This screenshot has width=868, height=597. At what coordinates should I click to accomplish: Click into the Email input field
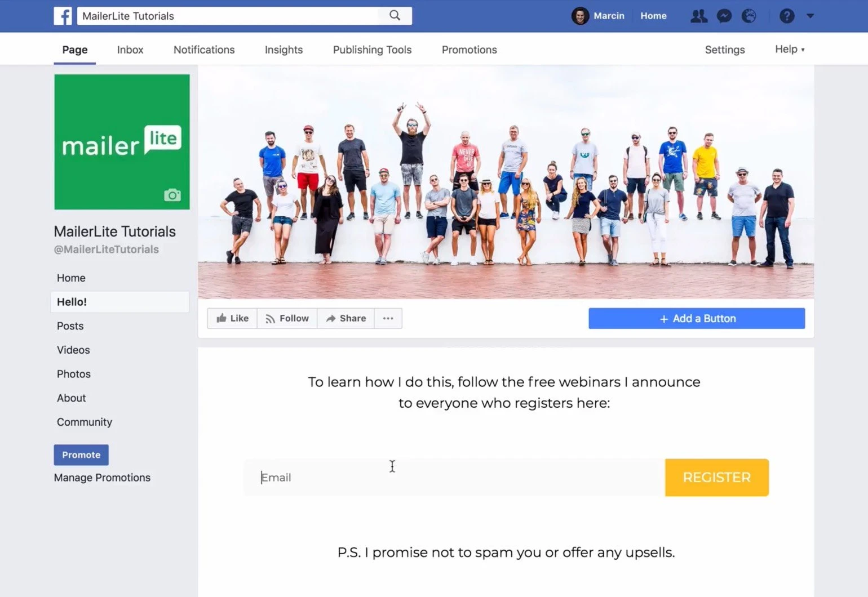[454, 478]
